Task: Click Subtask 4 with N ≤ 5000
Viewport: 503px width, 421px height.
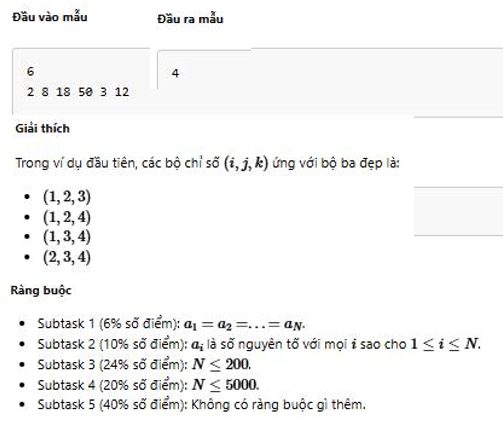Action: [148, 385]
